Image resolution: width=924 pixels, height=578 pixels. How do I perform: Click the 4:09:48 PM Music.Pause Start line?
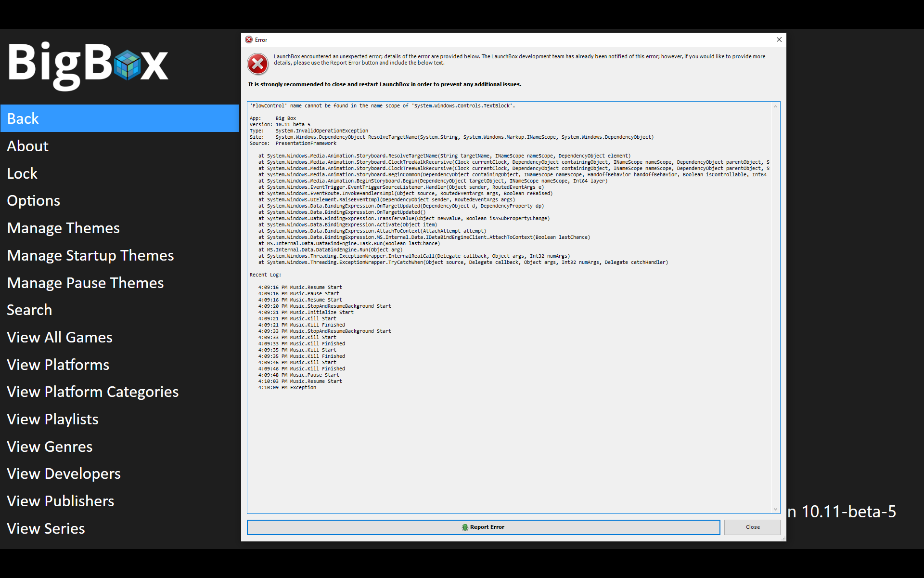click(298, 375)
